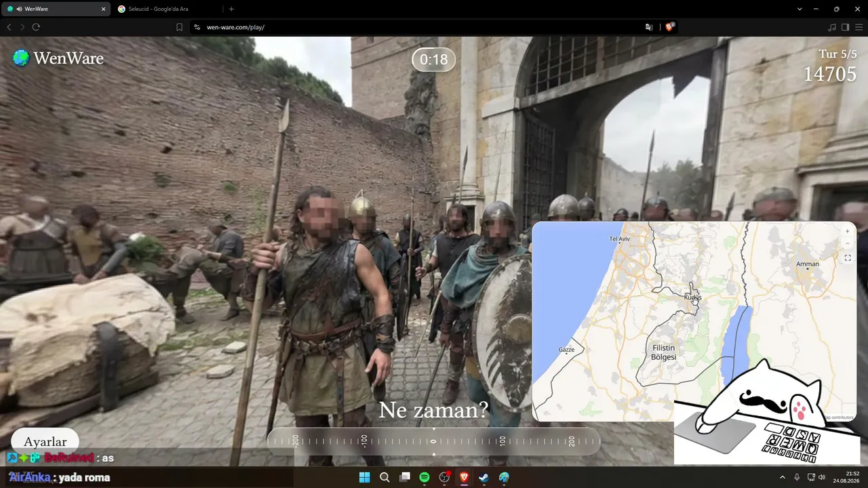
Task: Click Tel Aviv on the map
Action: coord(620,239)
